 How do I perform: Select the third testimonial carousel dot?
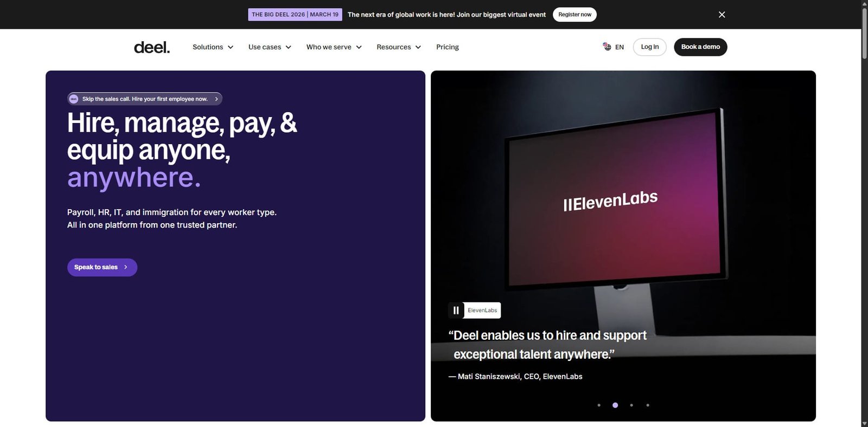[631, 405]
